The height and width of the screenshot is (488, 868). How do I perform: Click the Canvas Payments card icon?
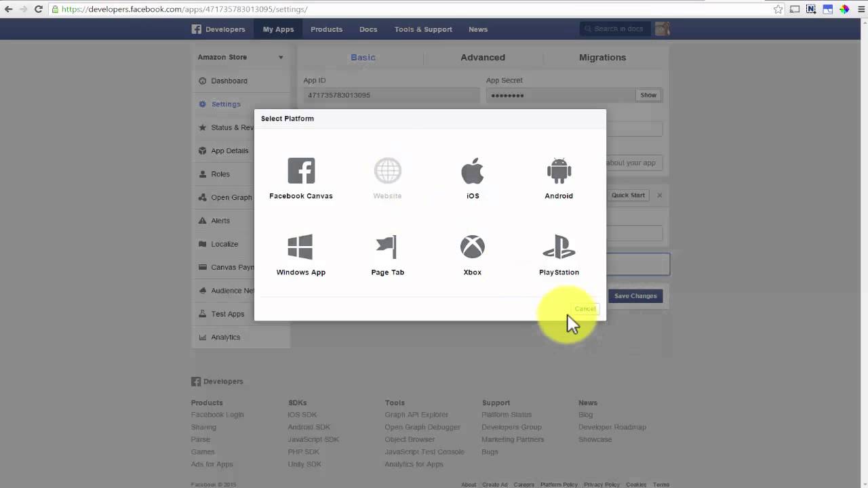[x=202, y=267]
